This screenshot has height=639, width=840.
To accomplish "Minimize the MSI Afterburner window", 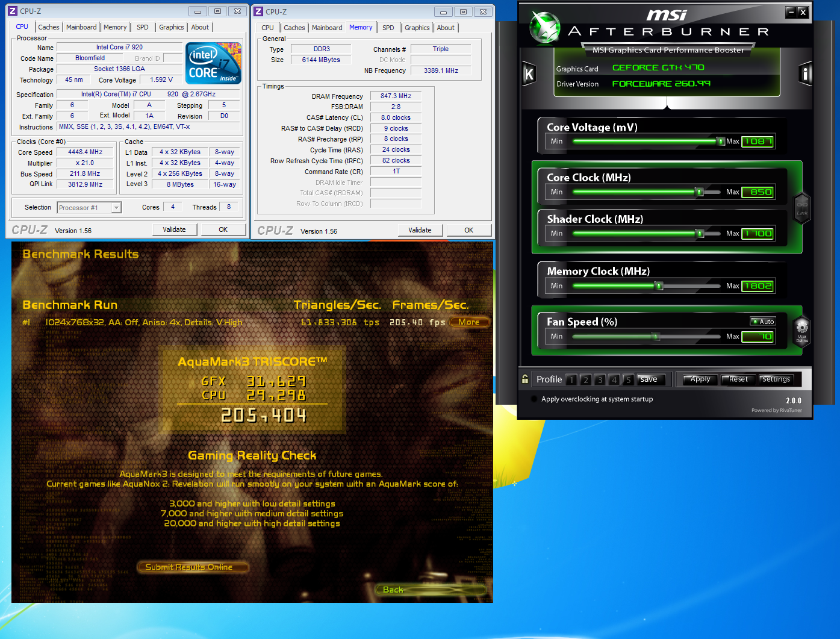I will coord(791,12).
